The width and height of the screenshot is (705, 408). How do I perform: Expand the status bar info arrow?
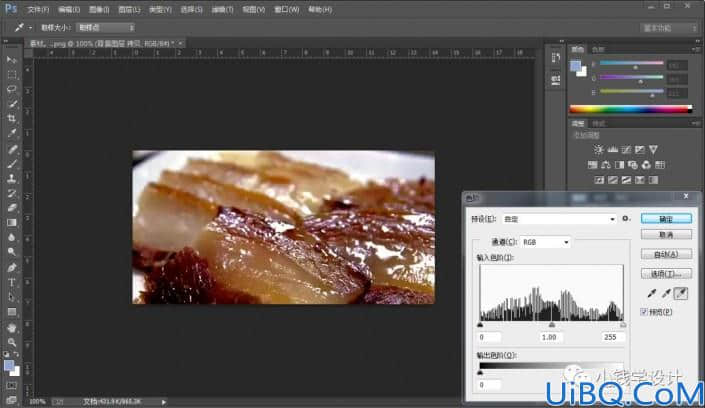click(x=164, y=402)
